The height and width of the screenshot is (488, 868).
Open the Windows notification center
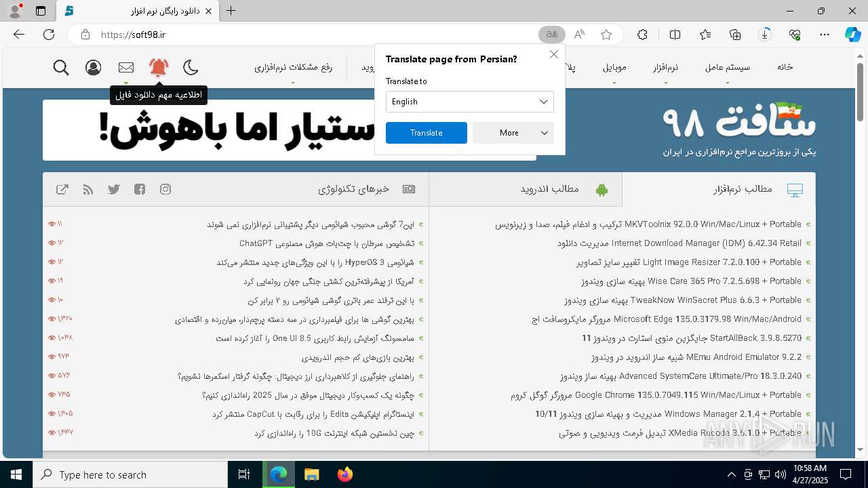point(846,474)
